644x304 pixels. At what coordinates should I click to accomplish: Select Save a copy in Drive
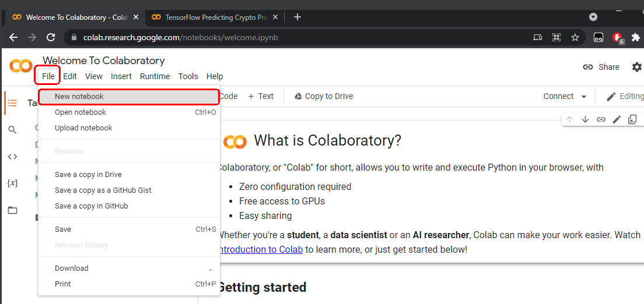pyautogui.click(x=129, y=175)
